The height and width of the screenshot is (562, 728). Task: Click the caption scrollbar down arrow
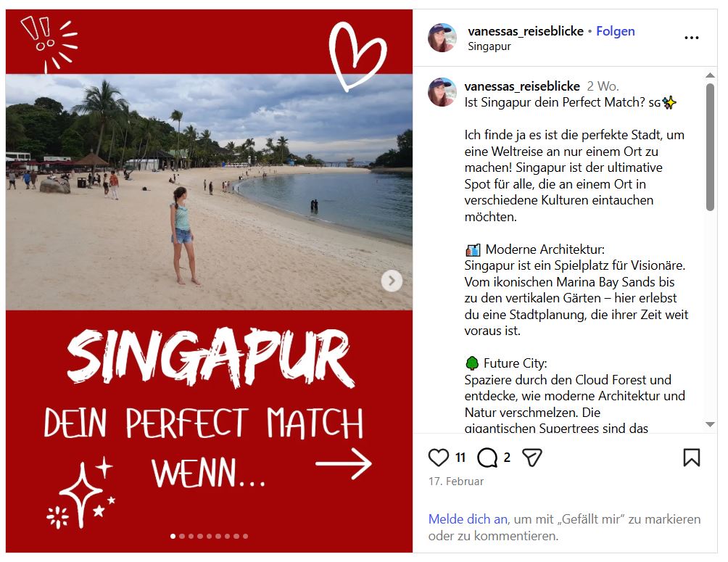coord(710,424)
